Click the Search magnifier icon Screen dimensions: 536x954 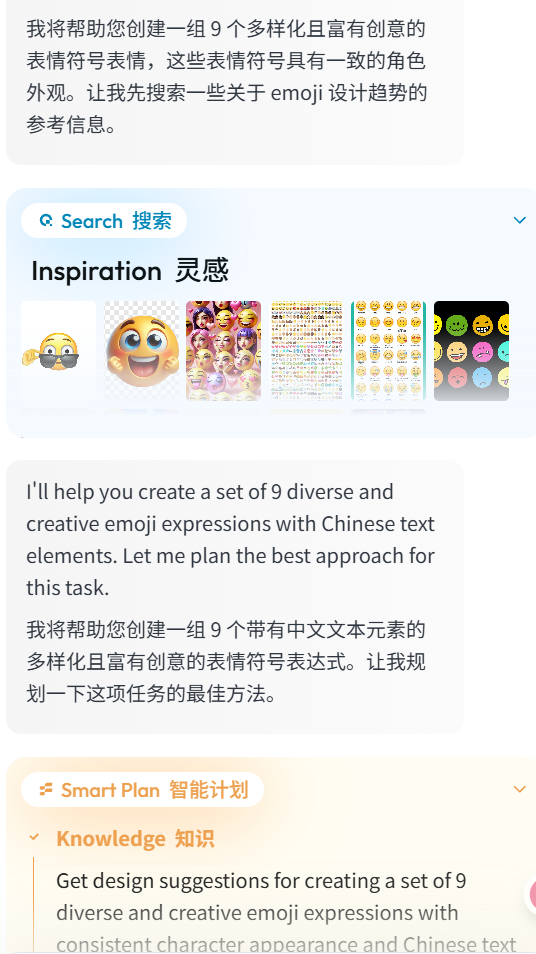coord(46,221)
